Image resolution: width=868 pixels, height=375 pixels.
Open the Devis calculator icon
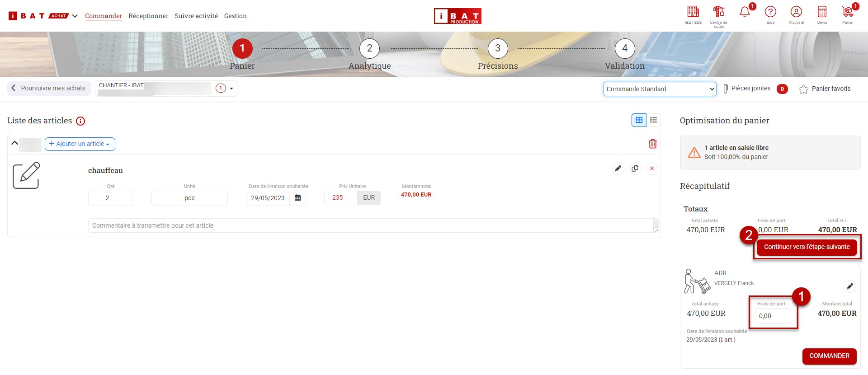point(822,13)
